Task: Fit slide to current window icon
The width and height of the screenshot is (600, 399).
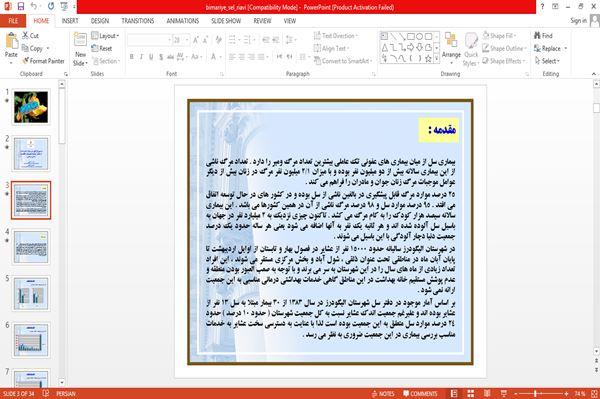Action: pos(594,394)
